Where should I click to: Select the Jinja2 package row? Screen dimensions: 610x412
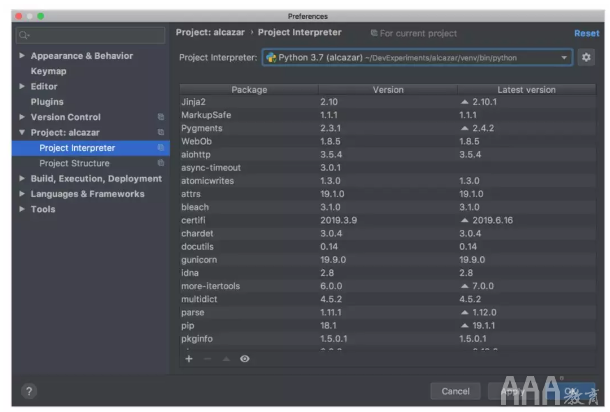(387, 102)
